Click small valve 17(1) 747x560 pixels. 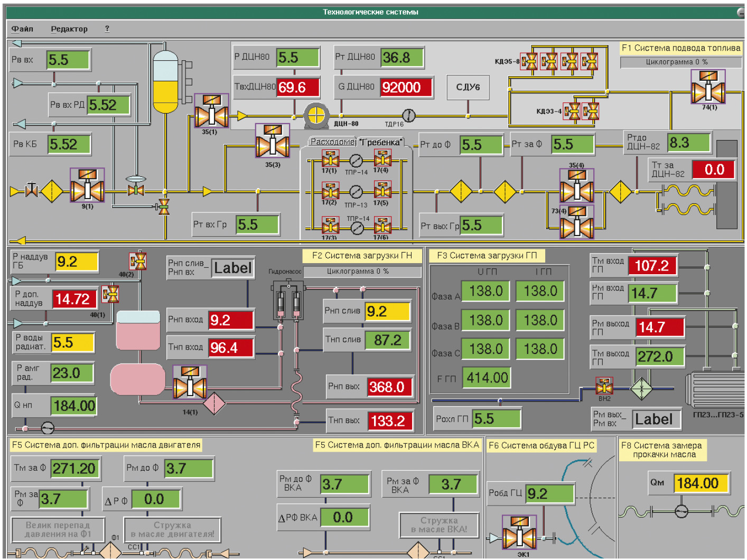[x=331, y=158]
